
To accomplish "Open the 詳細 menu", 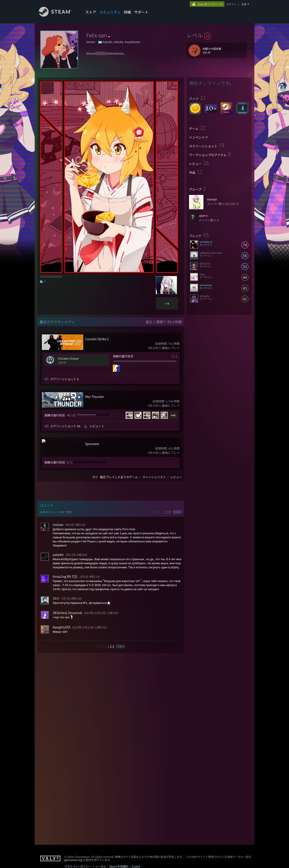I will (127, 12).
